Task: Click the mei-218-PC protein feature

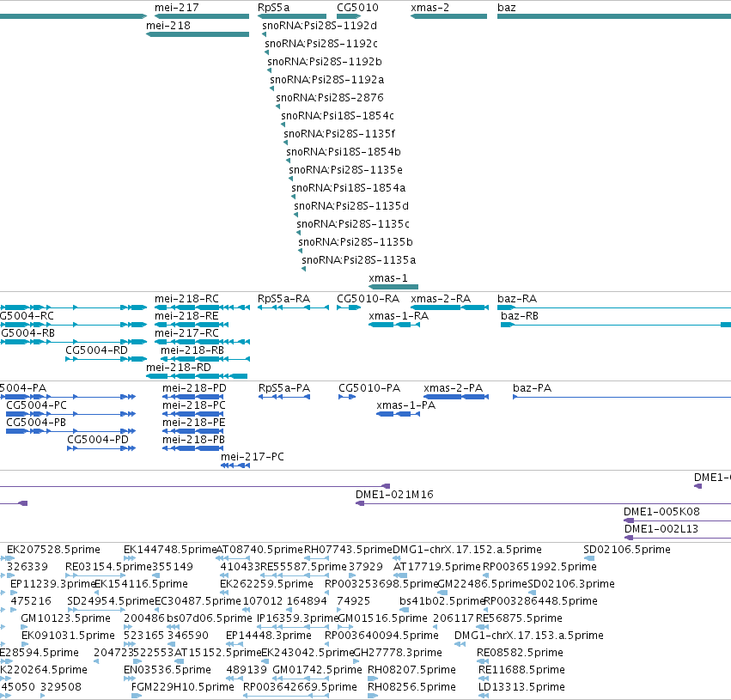Action: coord(193,414)
